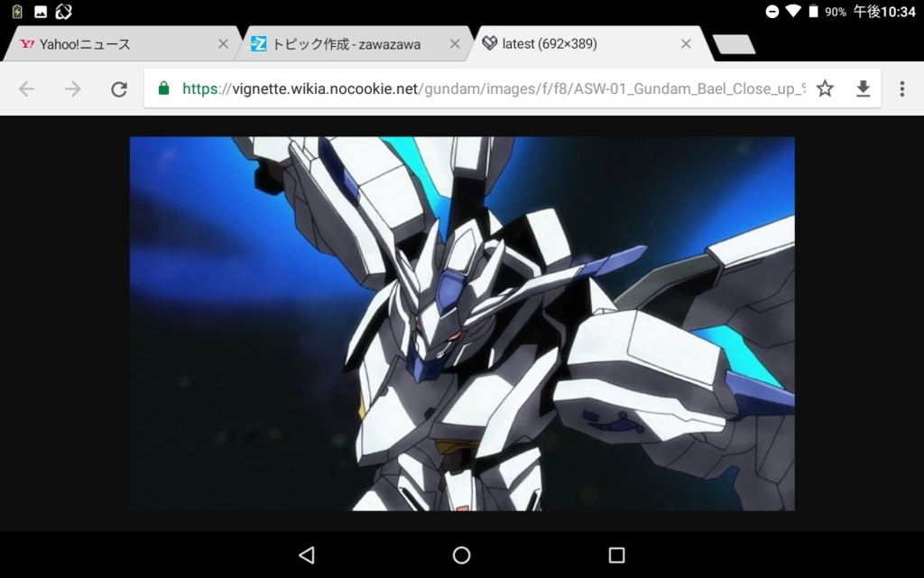The image size is (924, 578).
Task: Tap the do-not-disturb status icon
Action: pyautogui.click(x=772, y=11)
